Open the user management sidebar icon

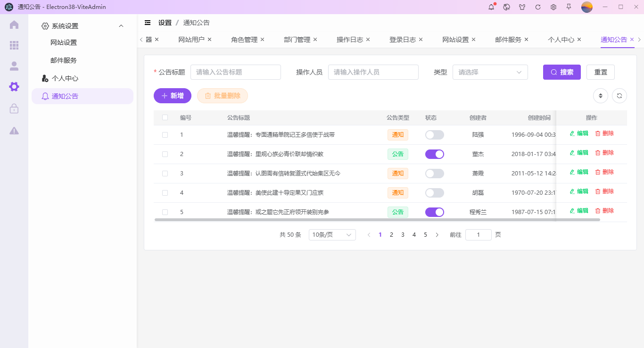[14, 66]
